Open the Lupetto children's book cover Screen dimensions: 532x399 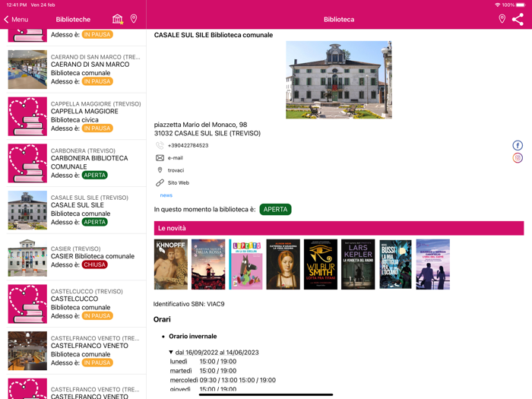click(245, 264)
